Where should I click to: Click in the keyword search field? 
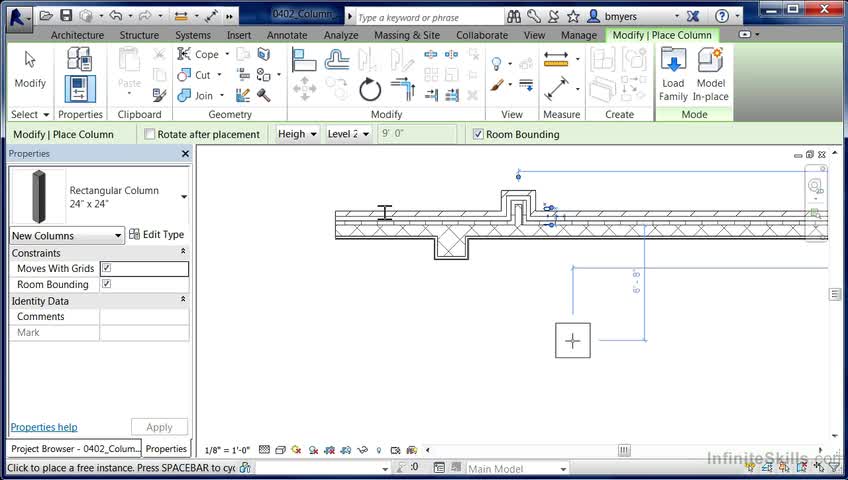(430, 17)
